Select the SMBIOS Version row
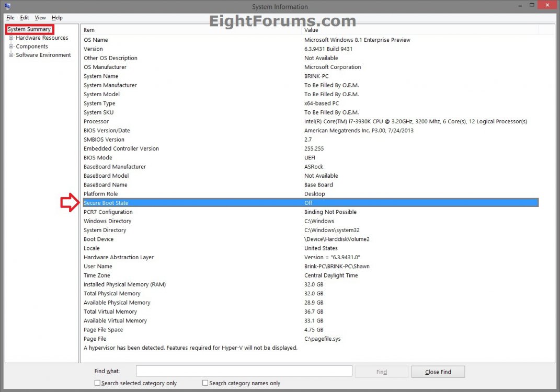The height and width of the screenshot is (392, 560). coord(311,140)
